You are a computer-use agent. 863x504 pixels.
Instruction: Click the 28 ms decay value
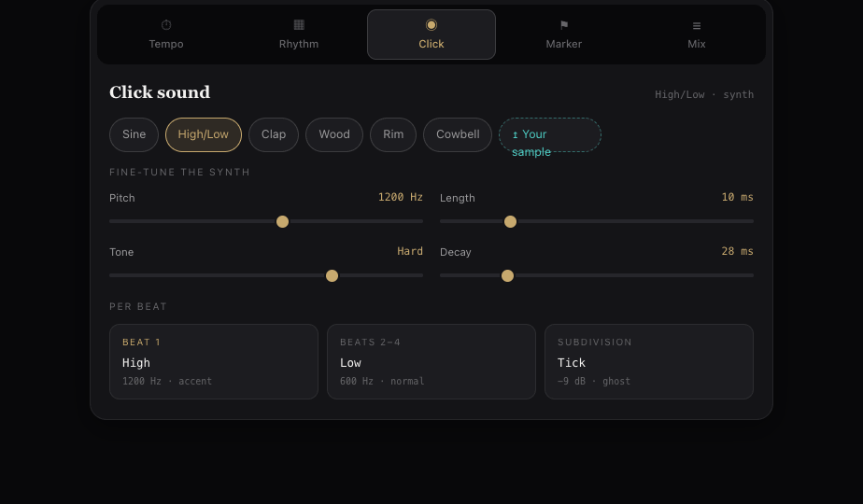point(738,251)
